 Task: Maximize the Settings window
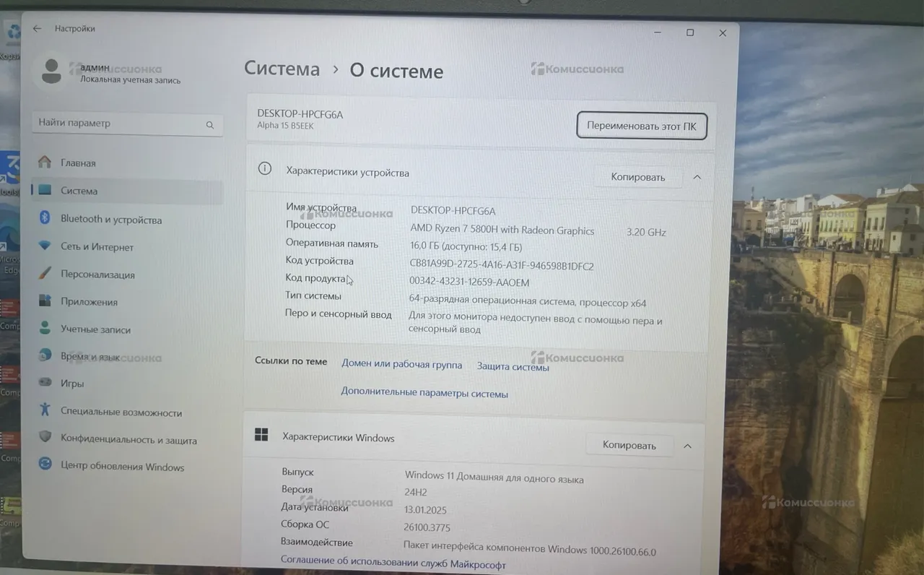690,33
